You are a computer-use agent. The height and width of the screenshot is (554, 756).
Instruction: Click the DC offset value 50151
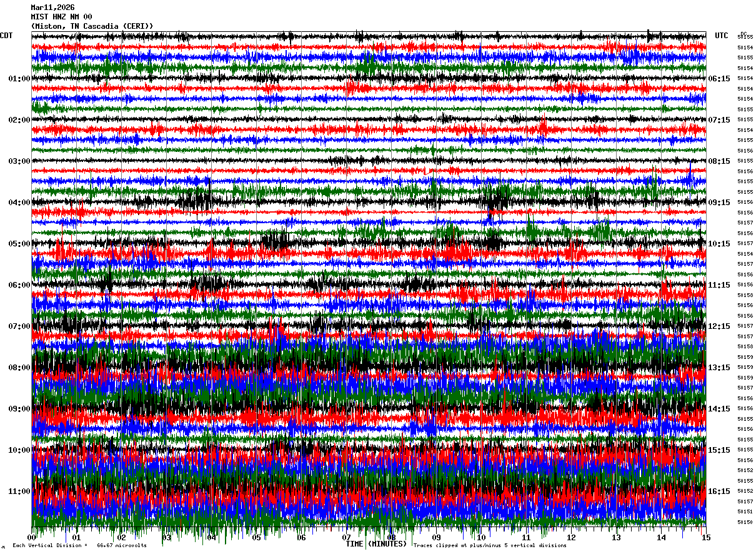click(x=745, y=511)
